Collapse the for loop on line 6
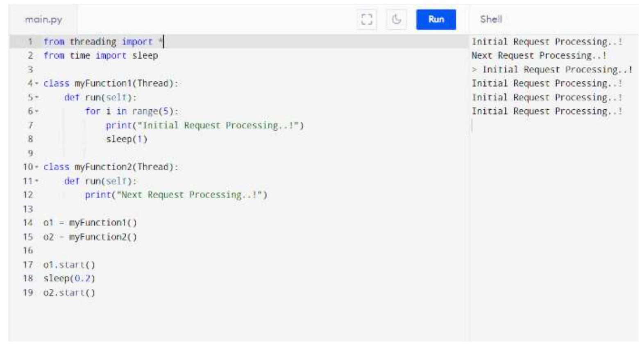This screenshot has width=644, height=344. coord(37,111)
